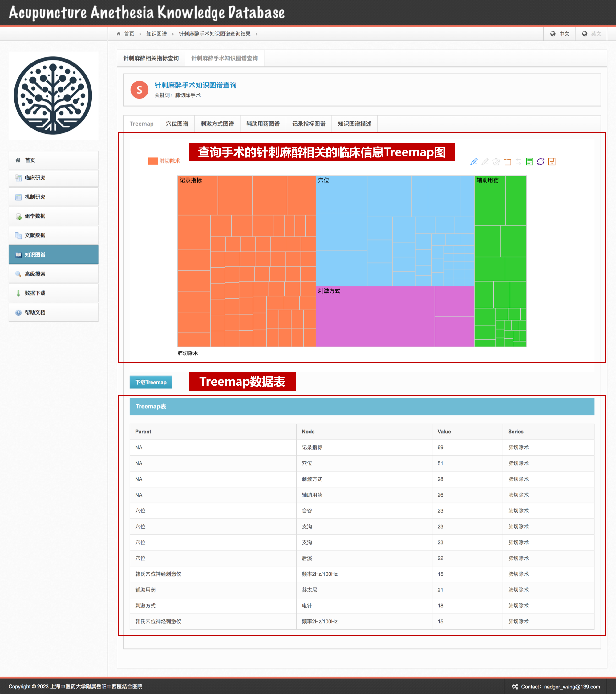Viewport: 616px width, 694px height.
Task: Click save-as-image floppy icon
Action: [x=552, y=162]
